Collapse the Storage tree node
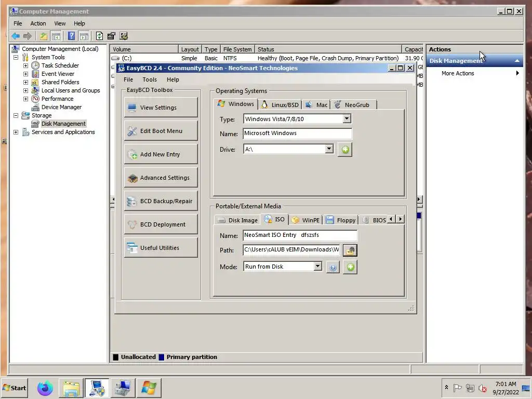532x399 pixels. (16, 115)
